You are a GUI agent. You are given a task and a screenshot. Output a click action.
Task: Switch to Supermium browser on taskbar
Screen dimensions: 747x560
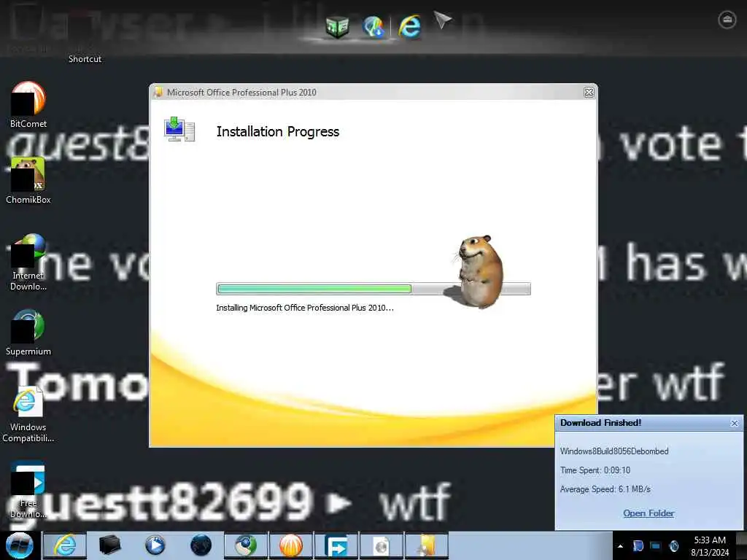tap(246, 545)
